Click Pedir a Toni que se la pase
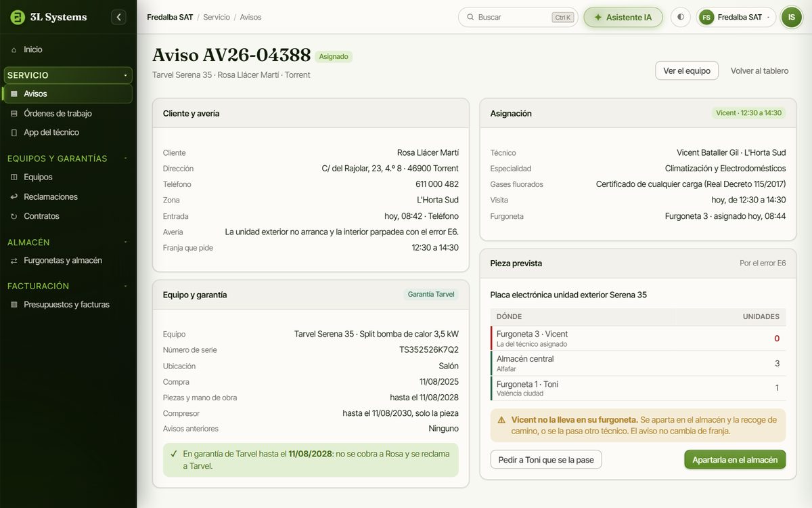The image size is (812, 508). [546, 460]
